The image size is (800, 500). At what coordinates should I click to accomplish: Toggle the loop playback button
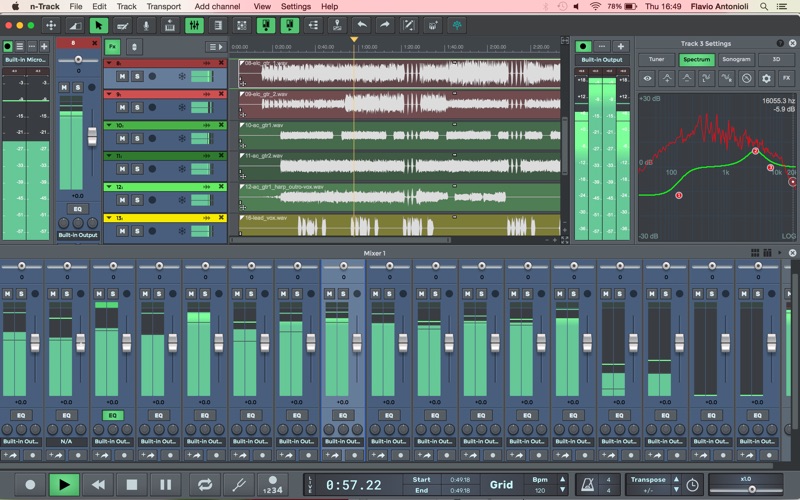coord(204,484)
